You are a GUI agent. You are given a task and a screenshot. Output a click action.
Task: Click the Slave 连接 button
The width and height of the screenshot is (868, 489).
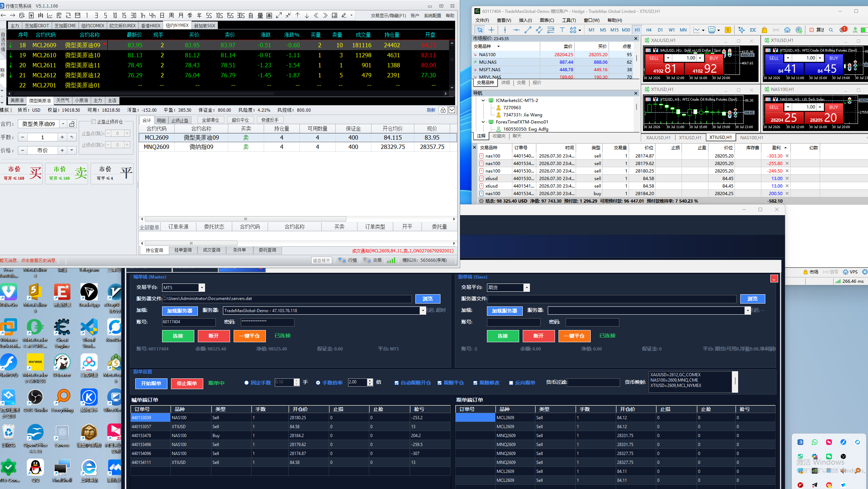(503, 336)
